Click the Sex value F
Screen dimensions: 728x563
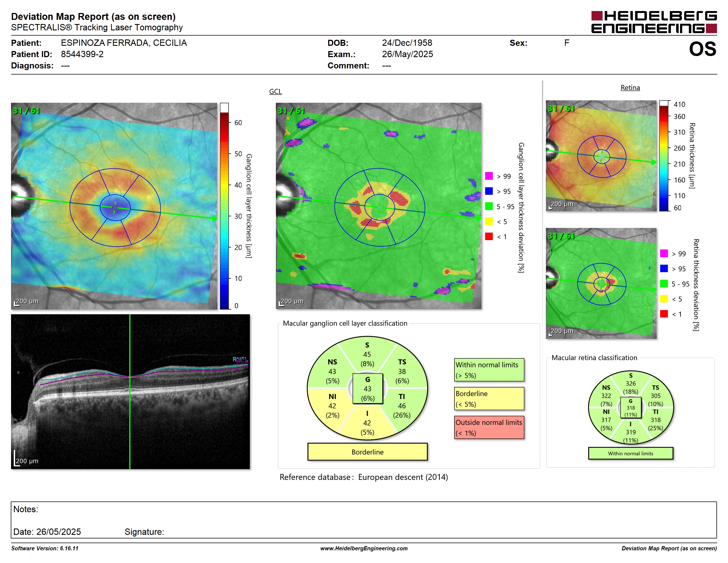(567, 43)
